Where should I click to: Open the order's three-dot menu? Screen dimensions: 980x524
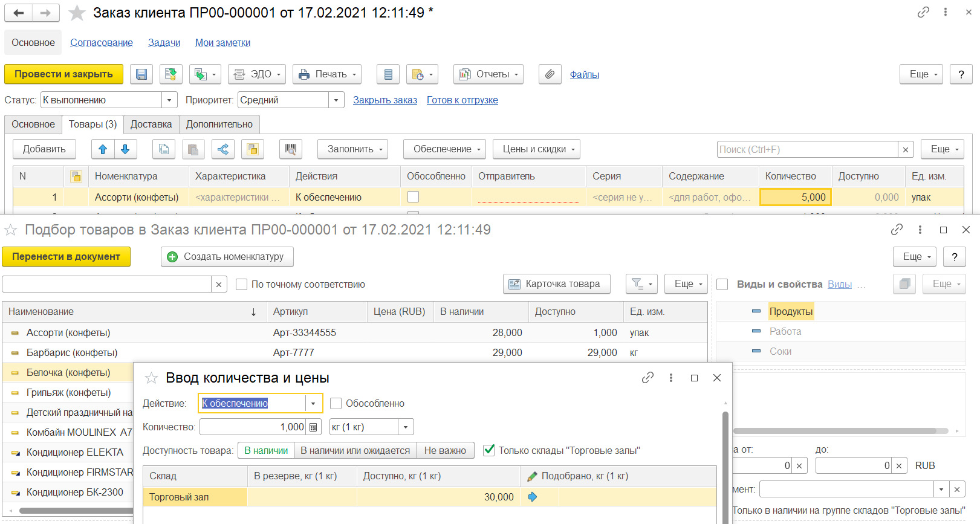(x=946, y=12)
